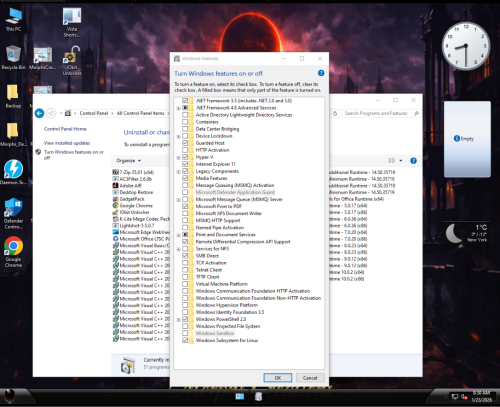
Task: Enable Active Directory Lightweight Directory Services
Action: coord(185,115)
